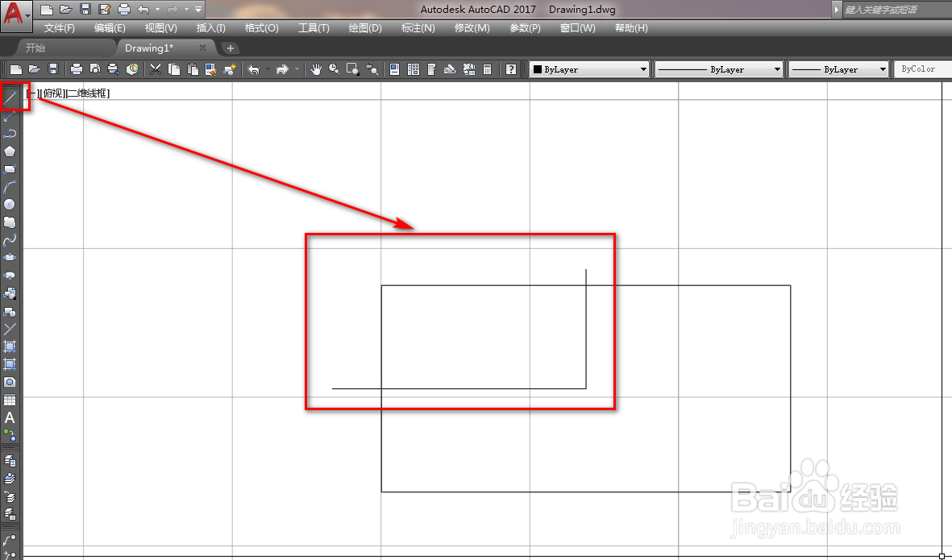952x560 pixels.
Task: Open the ByLayer color dropdown
Action: pos(589,69)
